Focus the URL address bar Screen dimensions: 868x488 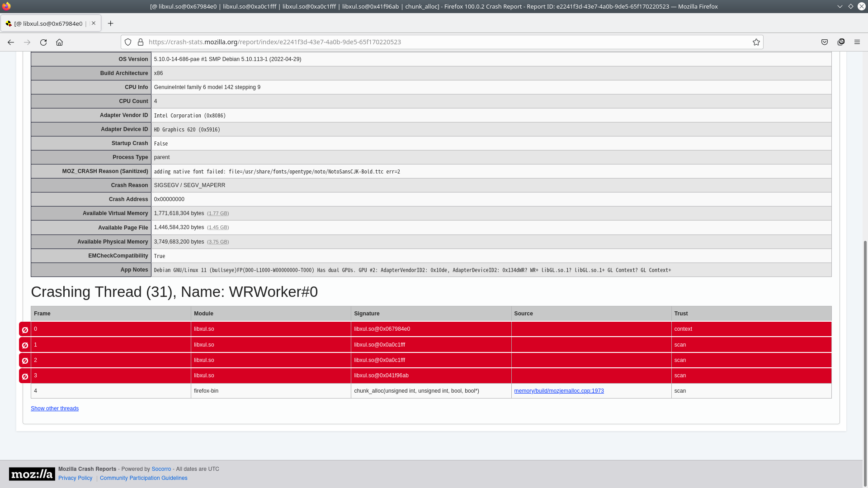coord(442,42)
